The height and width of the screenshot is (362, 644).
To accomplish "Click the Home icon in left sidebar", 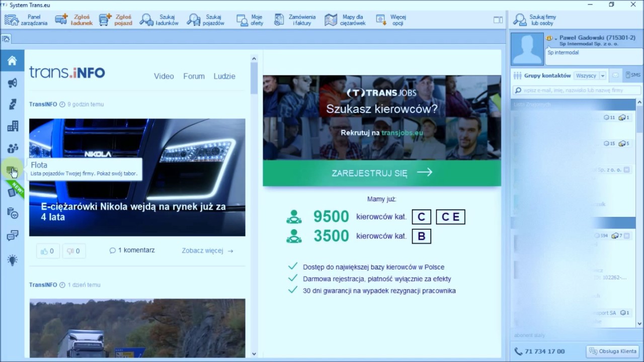I will (12, 61).
